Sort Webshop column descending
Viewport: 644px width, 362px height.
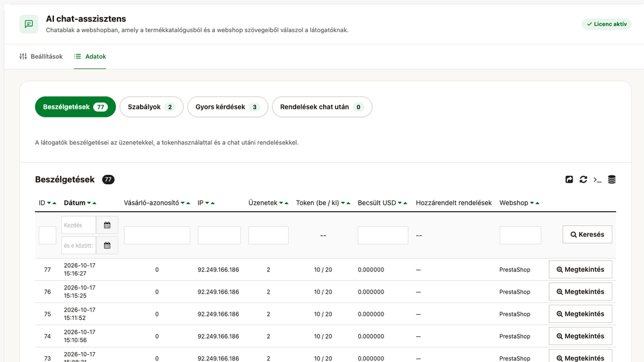pyautogui.click(x=532, y=203)
